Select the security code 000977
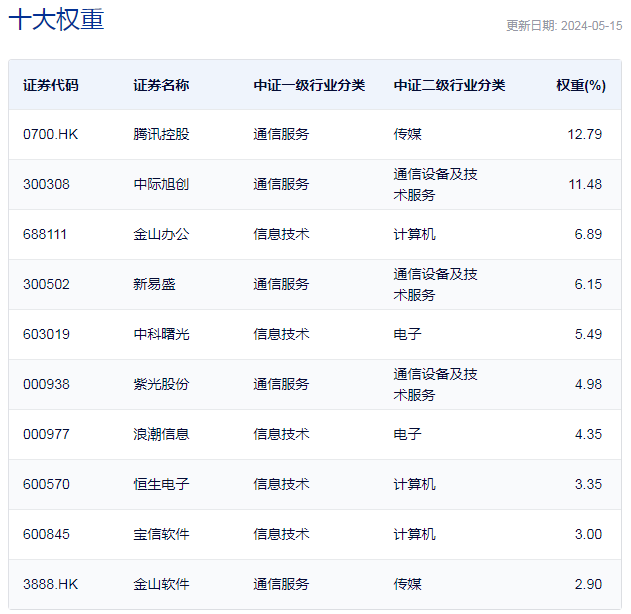The height and width of the screenshot is (614, 631). (46, 434)
